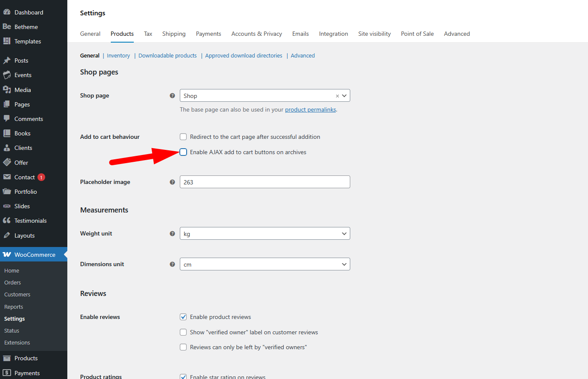The image size is (588, 379).
Task: Click the Dashboard icon in sidebar
Action: [7, 12]
